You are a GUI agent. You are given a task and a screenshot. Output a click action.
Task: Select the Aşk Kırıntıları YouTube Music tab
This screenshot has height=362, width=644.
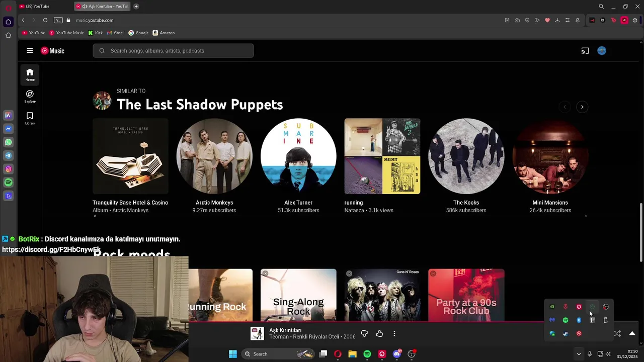(102, 6)
